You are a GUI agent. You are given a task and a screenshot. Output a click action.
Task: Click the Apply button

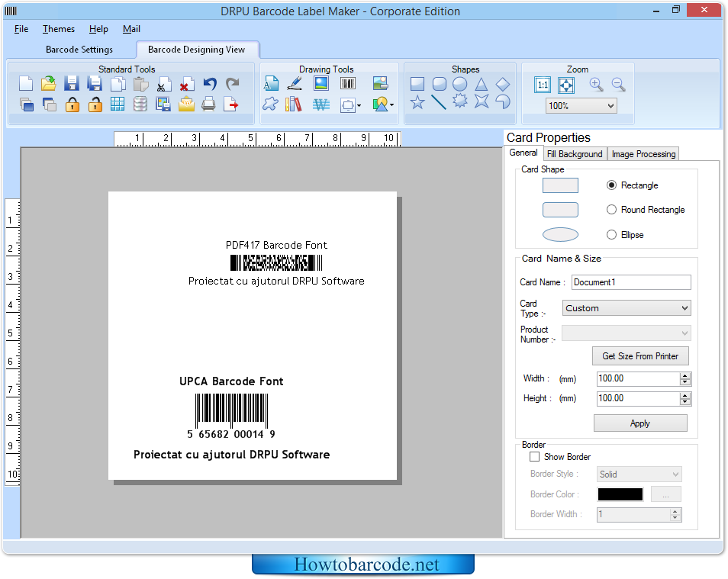pyautogui.click(x=640, y=423)
